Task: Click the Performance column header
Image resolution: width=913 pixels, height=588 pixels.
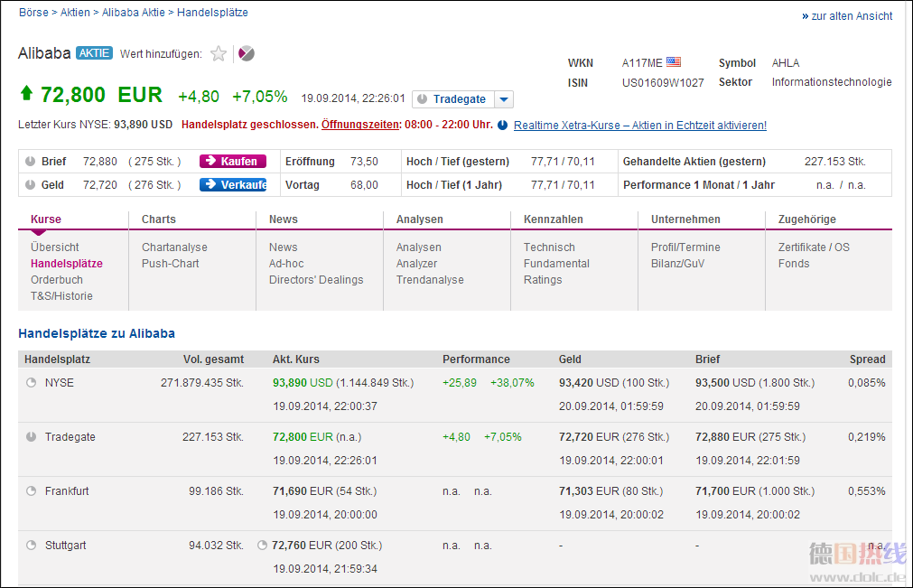Action: pyautogui.click(x=476, y=359)
